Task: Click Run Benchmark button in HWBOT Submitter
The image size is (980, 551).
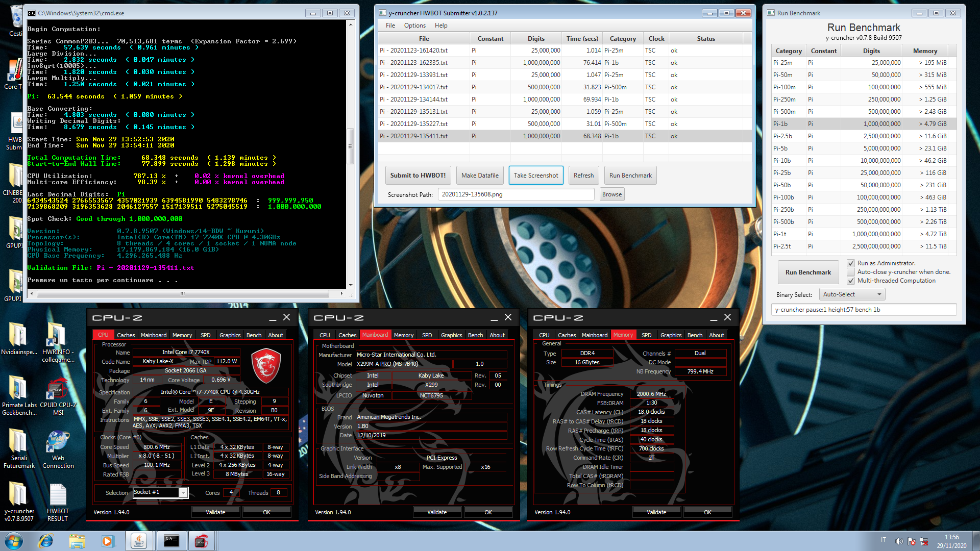Action: (x=630, y=176)
